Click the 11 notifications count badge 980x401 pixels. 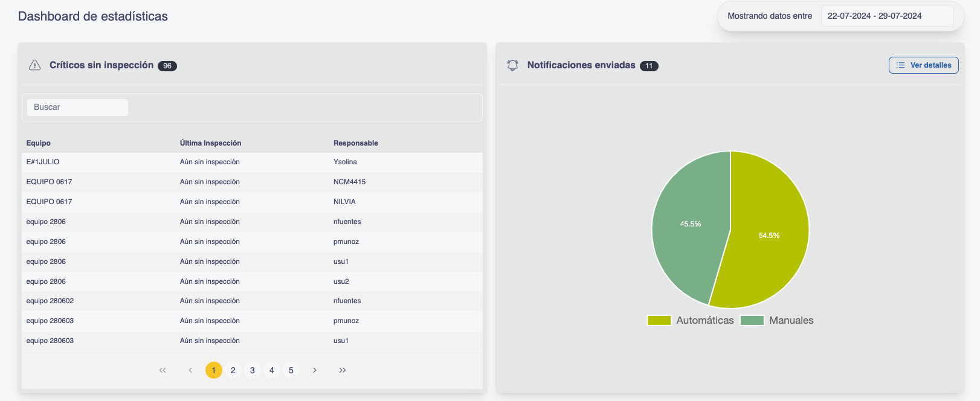pyautogui.click(x=649, y=66)
